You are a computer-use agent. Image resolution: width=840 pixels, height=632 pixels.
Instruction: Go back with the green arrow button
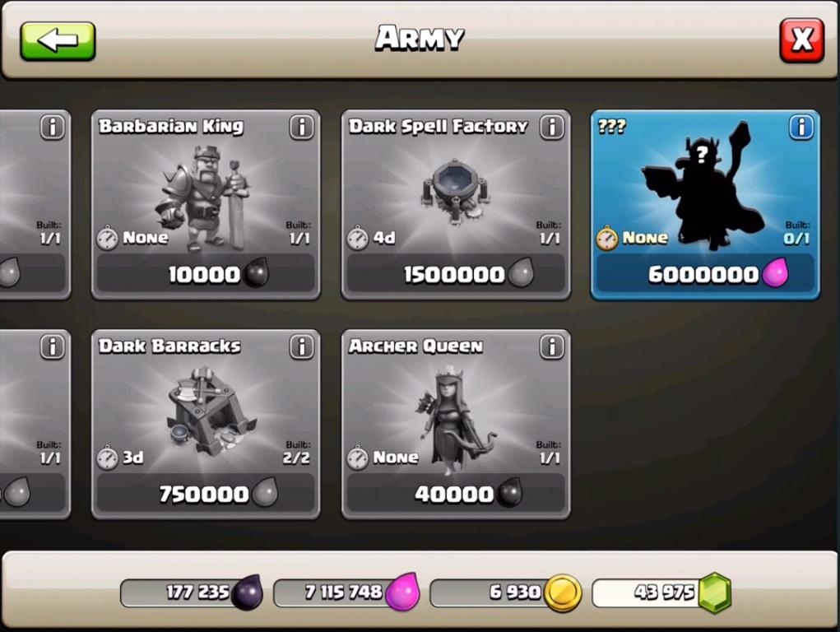click(x=58, y=41)
